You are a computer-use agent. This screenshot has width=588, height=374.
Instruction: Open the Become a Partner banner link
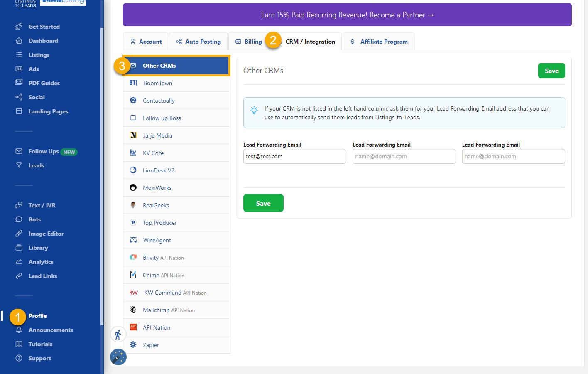coord(347,15)
